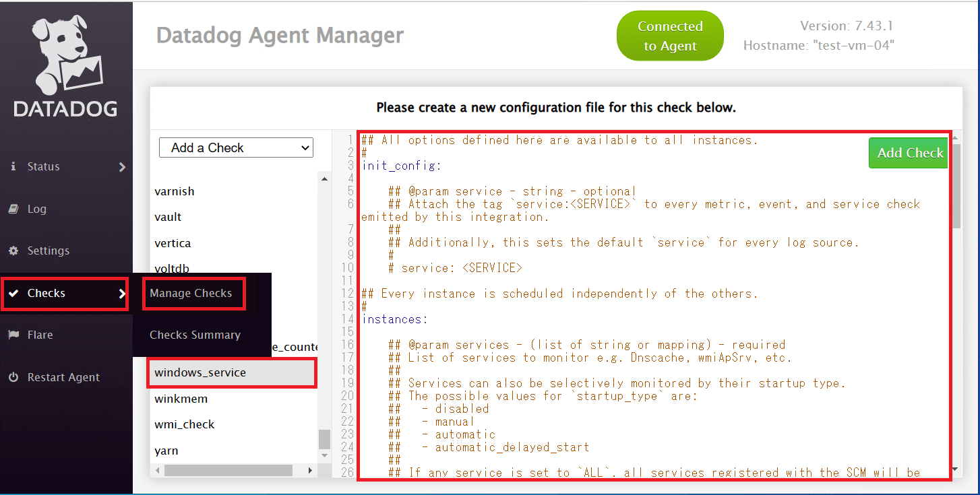This screenshot has width=980, height=495.
Task: Click up arrow of checks list scrollbar
Action: click(325, 179)
